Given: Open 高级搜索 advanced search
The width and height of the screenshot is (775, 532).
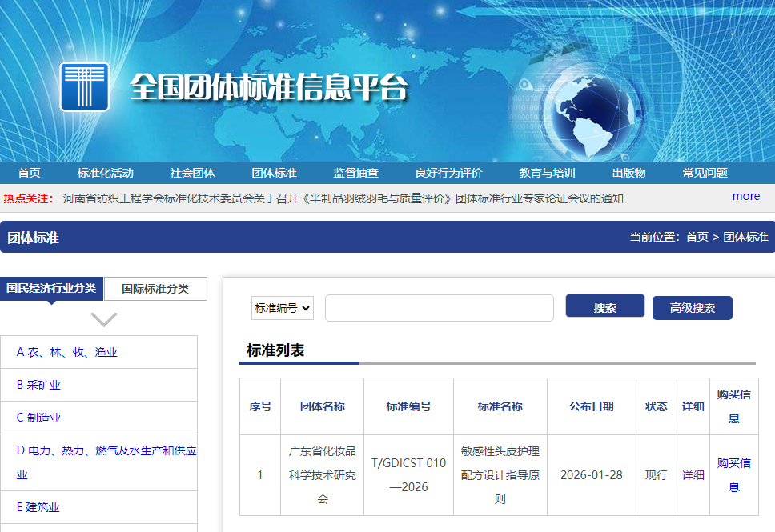Looking at the screenshot, I should coord(692,308).
